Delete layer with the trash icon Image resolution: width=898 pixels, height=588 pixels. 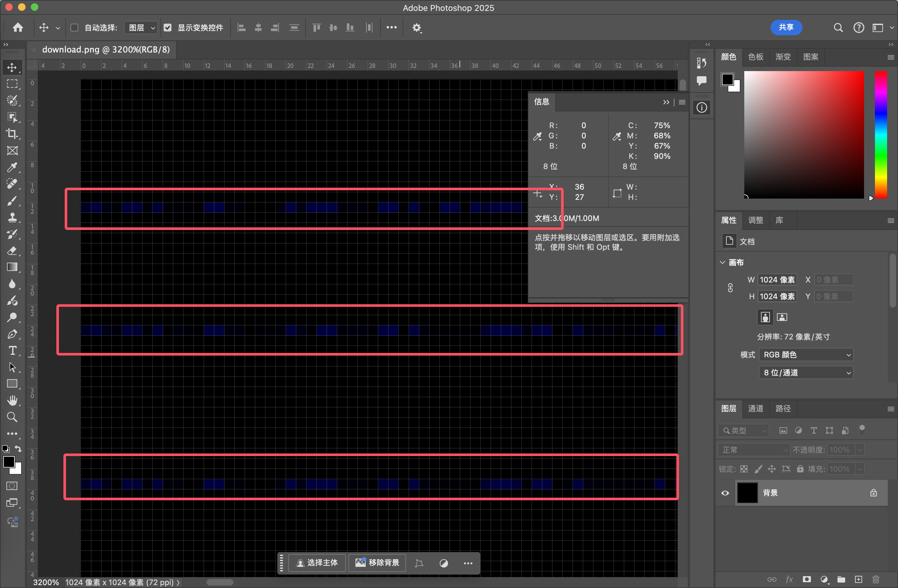point(876,579)
